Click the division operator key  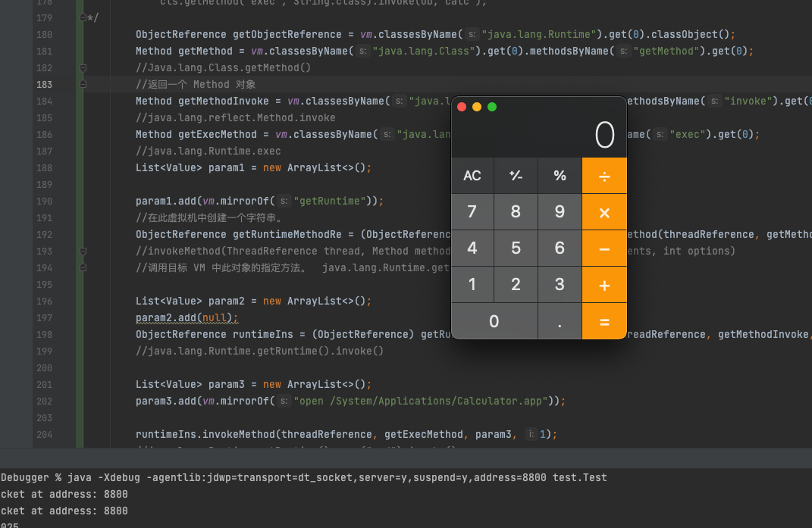pos(604,176)
